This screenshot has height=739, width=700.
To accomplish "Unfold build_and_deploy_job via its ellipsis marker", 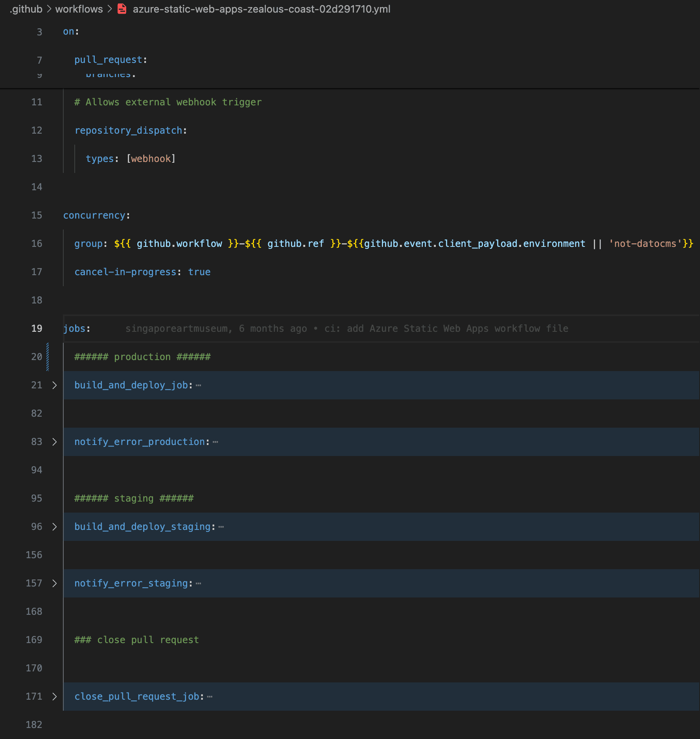I will click(x=199, y=385).
